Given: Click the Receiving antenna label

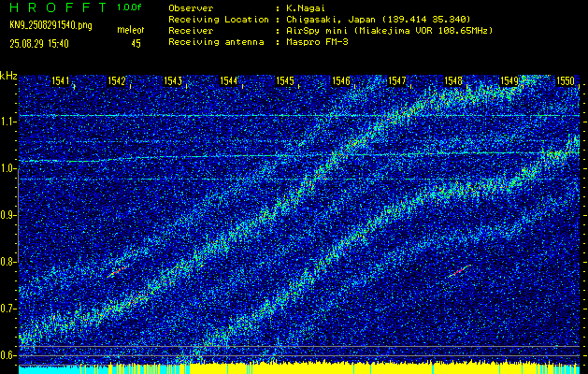Looking at the screenshot, I should pos(216,42).
